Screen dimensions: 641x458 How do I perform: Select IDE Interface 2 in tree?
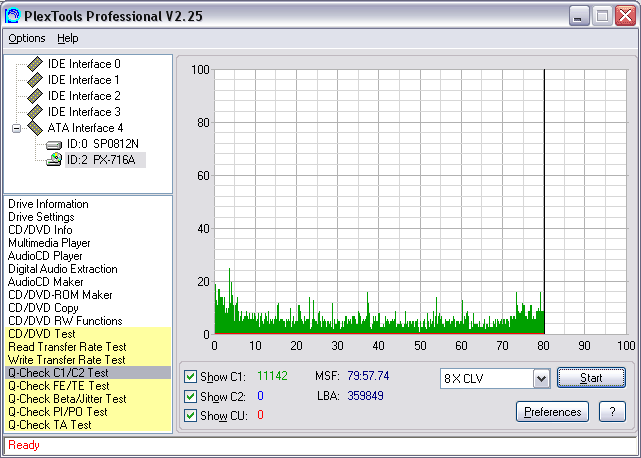click(x=84, y=96)
